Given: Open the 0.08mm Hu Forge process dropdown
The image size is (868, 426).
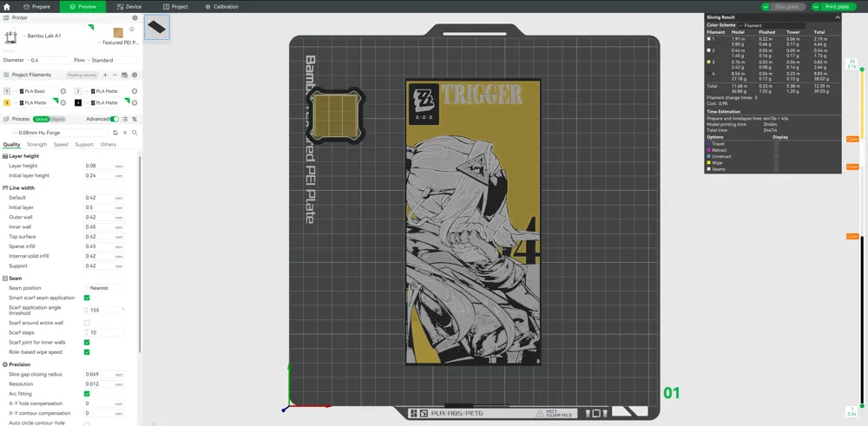Looking at the screenshot, I should click(x=61, y=133).
